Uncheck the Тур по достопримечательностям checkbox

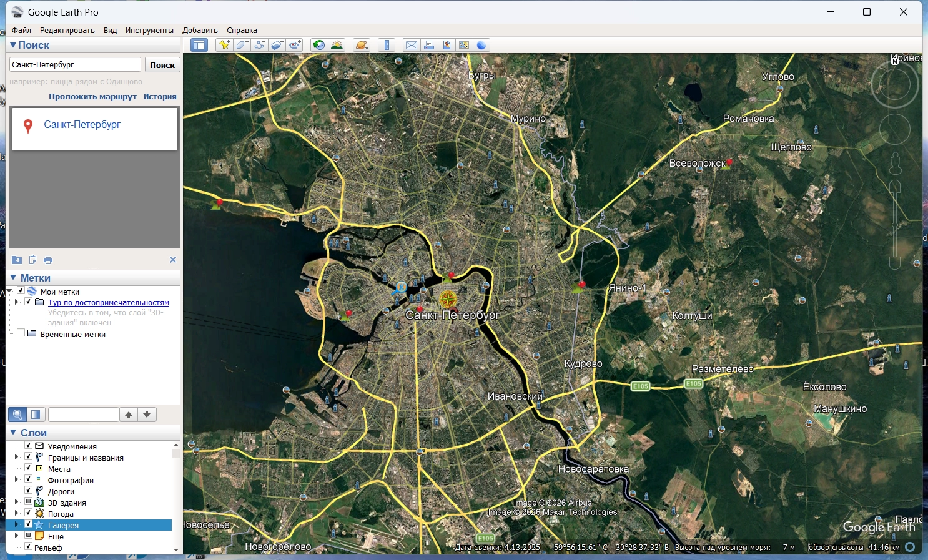click(28, 302)
